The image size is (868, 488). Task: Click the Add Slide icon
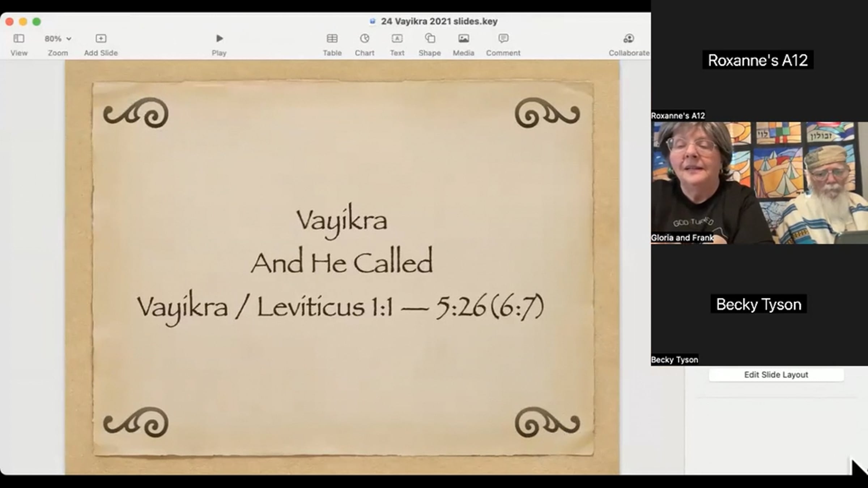click(101, 39)
